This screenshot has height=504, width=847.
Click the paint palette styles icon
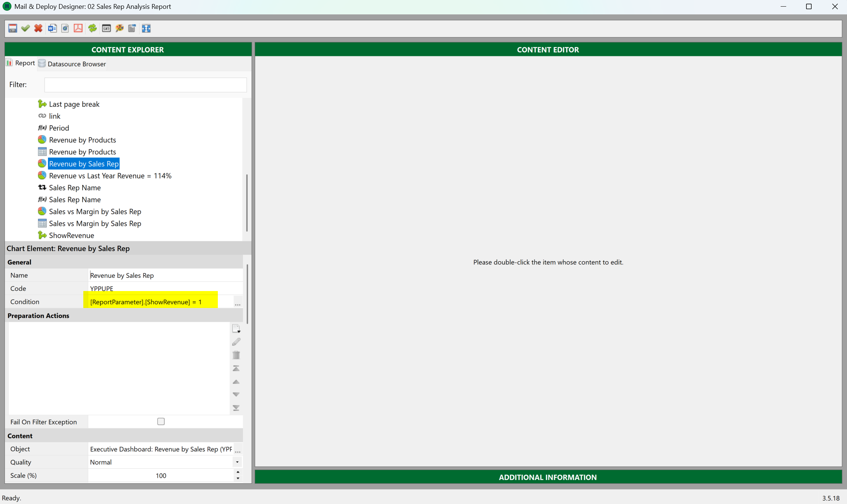click(119, 28)
